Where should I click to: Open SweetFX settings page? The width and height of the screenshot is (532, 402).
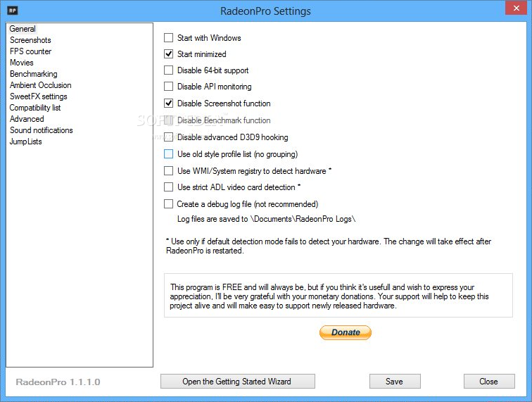coord(38,96)
